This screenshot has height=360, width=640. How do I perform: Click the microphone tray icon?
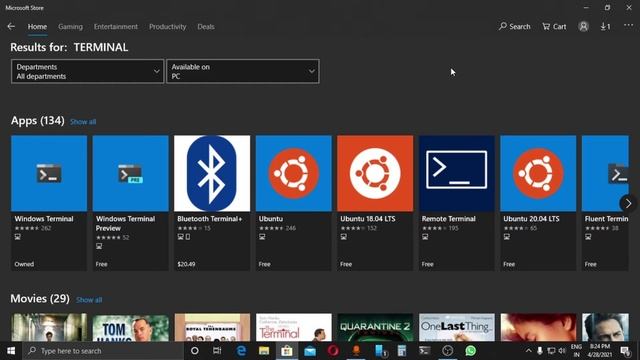(540, 351)
